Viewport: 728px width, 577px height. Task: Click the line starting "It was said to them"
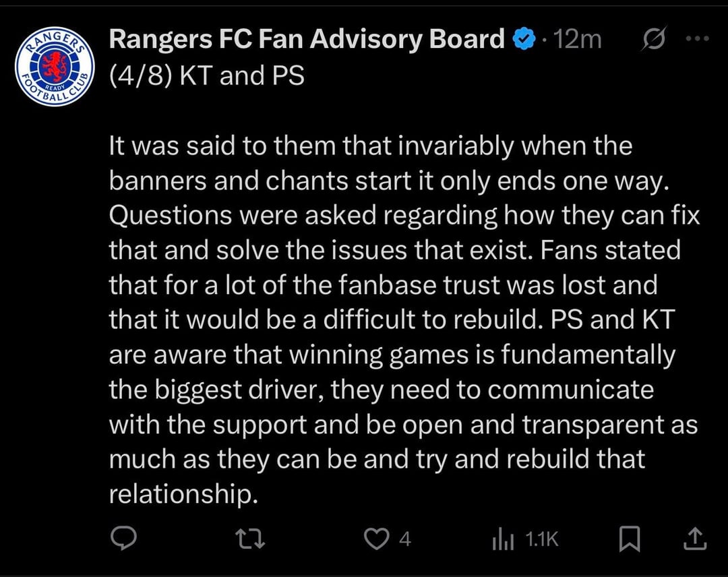pos(370,146)
